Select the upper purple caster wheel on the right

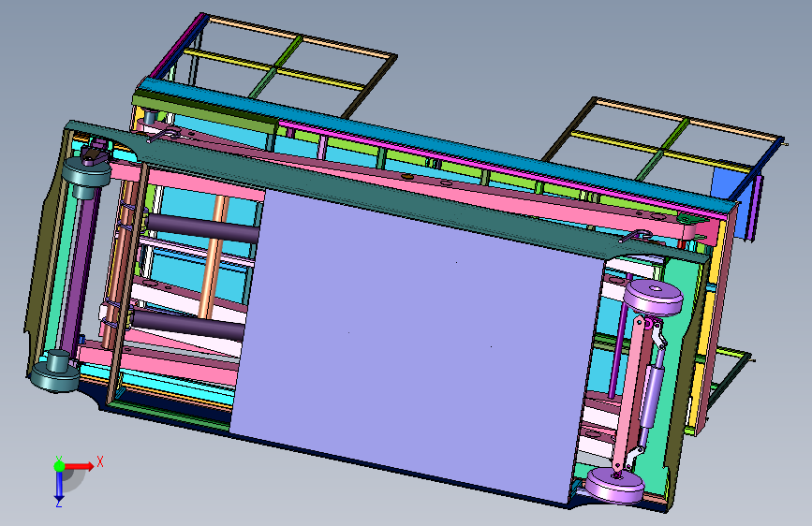click(x=653, y=298)
